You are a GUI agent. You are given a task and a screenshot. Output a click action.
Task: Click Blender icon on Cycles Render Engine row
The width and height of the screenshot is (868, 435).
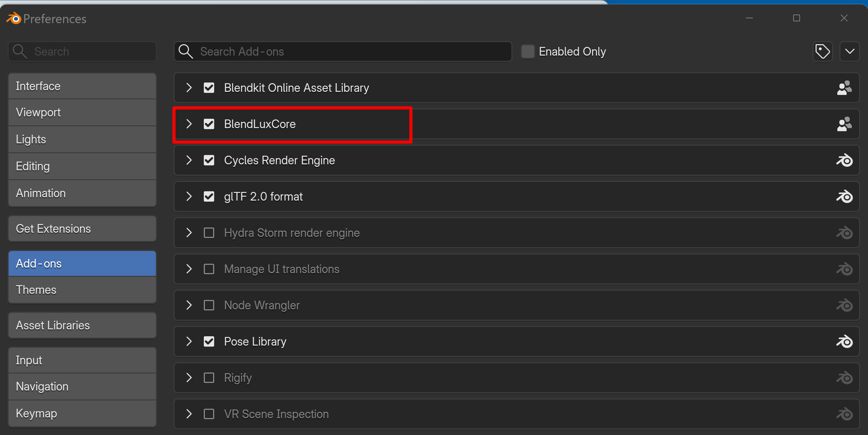(x=844, y=160)
